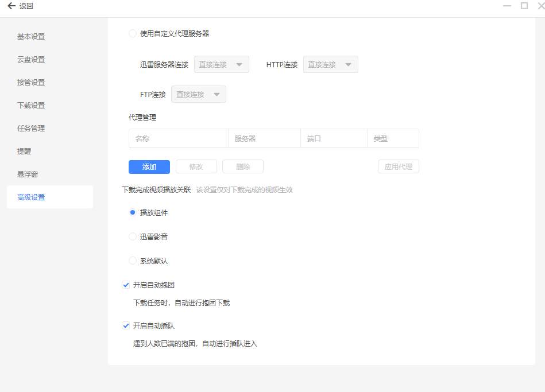Maximize the settings window

pos(524,6)
